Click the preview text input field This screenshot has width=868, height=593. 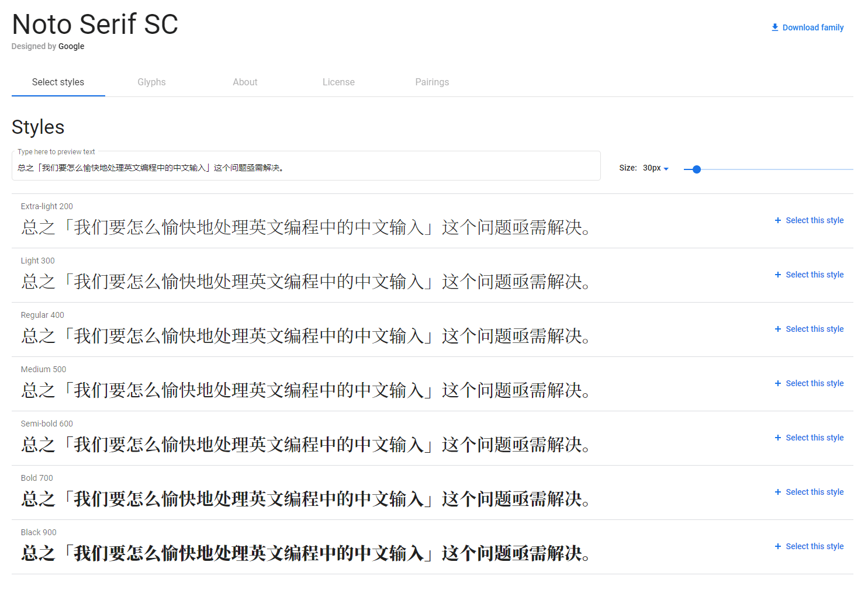click(x=306, y=167)
